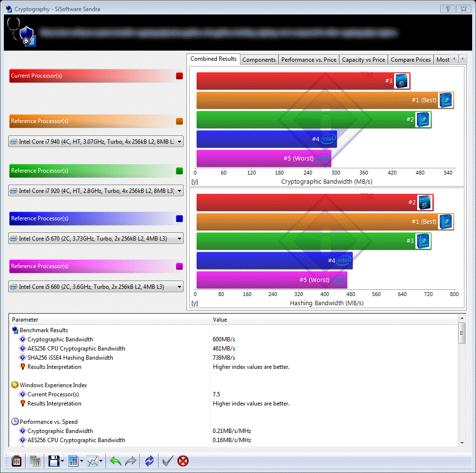476x473 pixels.
Task: Toggle the magenta Reference Processor(s) color box
Action: [x=179, y=267]
